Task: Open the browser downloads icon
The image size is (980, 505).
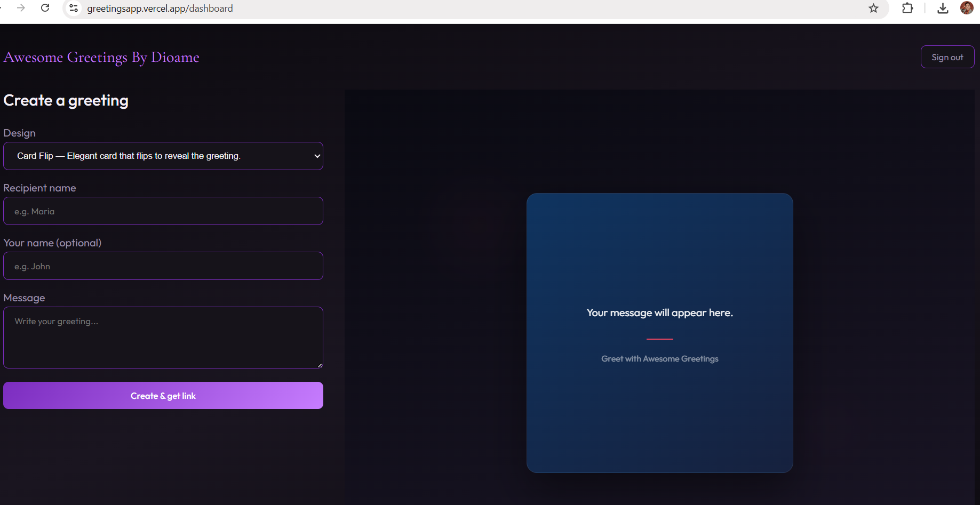Action: click(x=943, y=8)
